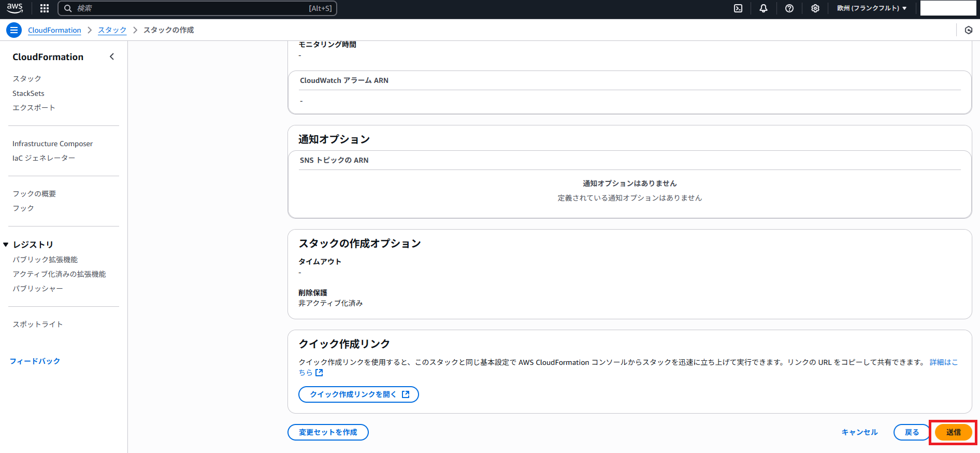Open Infrastructure Composer in sidebar
This screenshot has width=980, height=453.
pyautogui.click(x=53, y=144)
